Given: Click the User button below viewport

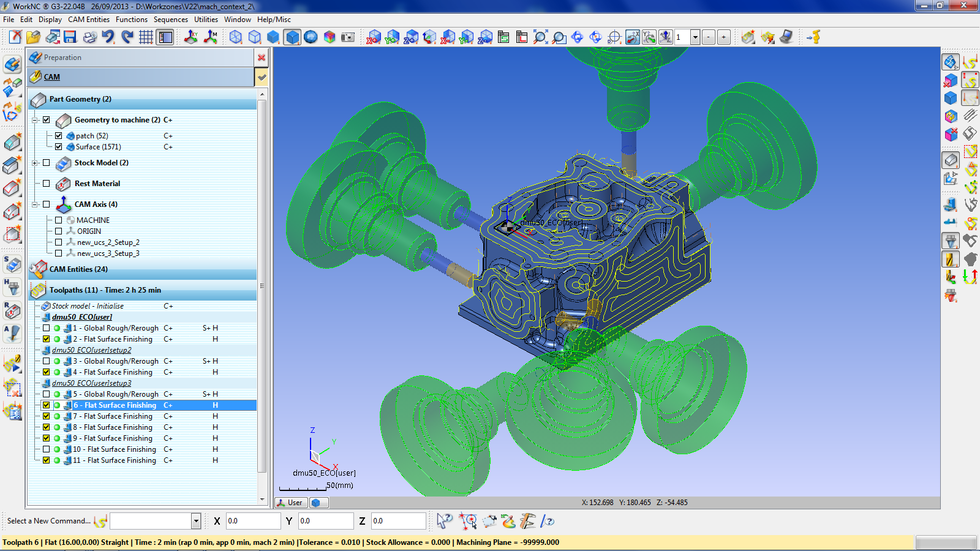Looking at the screenshot, I should pos(290,503).
